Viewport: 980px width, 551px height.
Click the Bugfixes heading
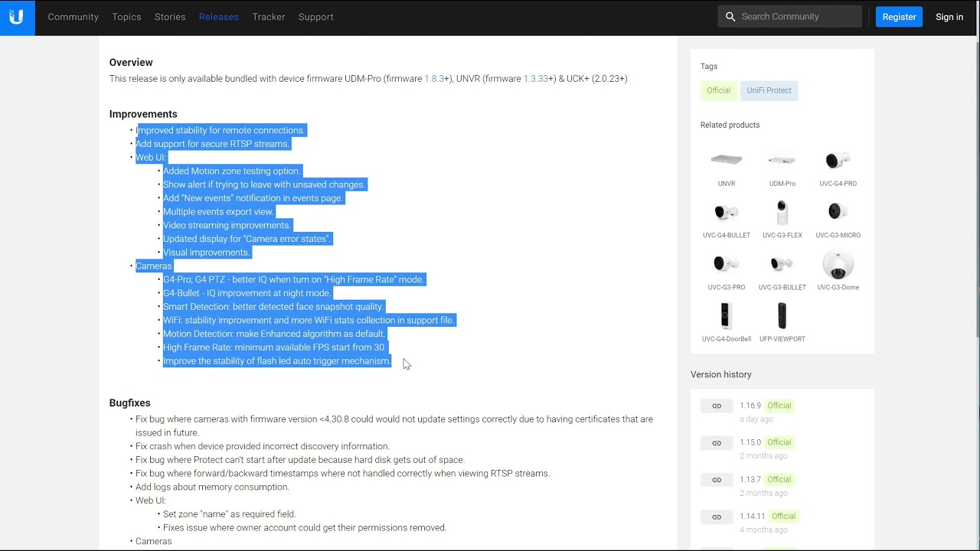129,403
